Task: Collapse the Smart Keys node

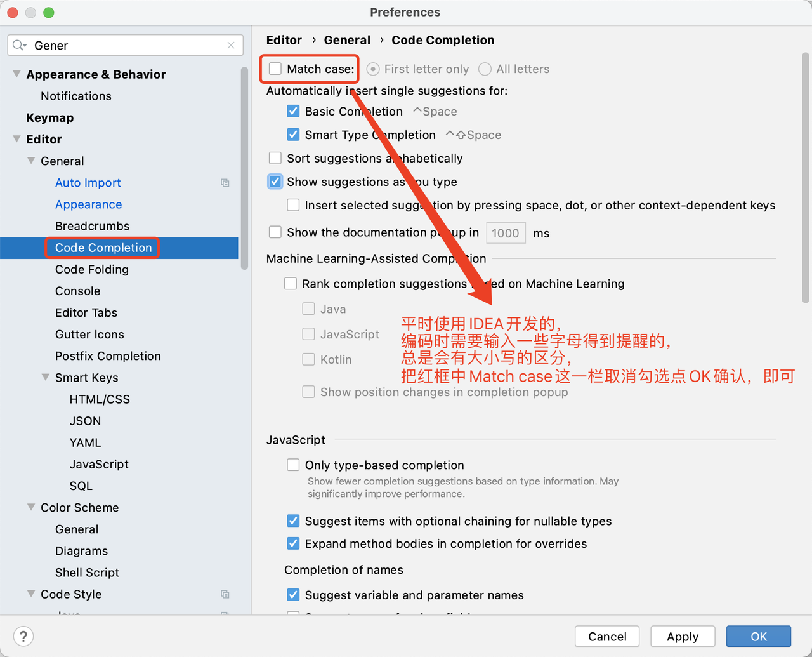Action: (x=46, y=377)
